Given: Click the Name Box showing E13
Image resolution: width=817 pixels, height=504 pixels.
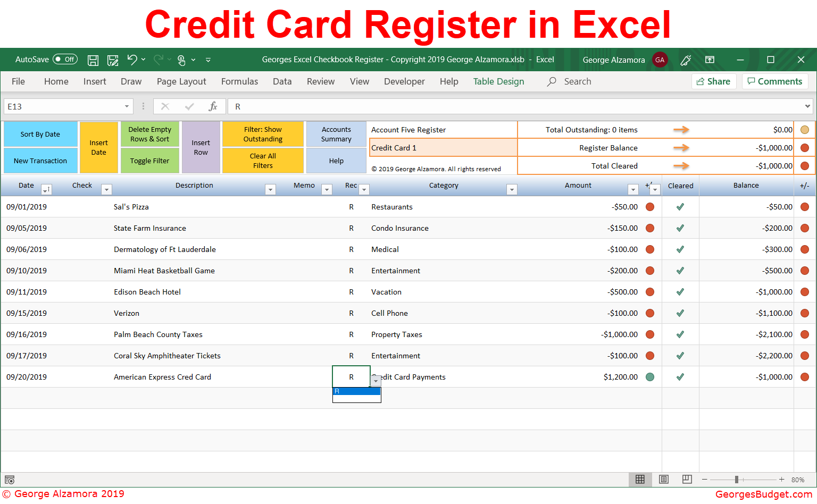Looking at the screenshot, I should click(x=64, y=106).
